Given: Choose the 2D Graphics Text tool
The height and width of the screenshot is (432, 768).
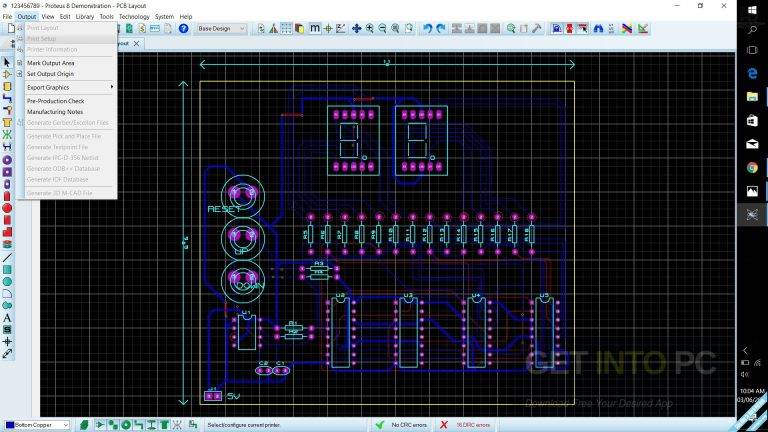Looking at the screenshot, I should click(x=6, y=318).
